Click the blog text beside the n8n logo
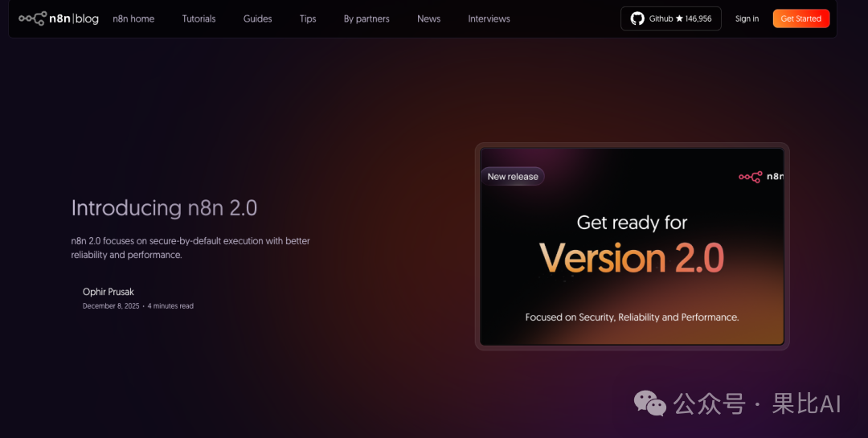 tap(87, 18)
